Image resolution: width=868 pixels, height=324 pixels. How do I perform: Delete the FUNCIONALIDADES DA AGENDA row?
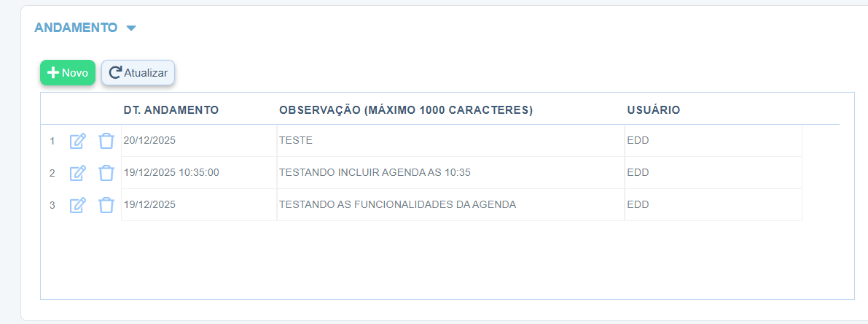tap(106, 205)
